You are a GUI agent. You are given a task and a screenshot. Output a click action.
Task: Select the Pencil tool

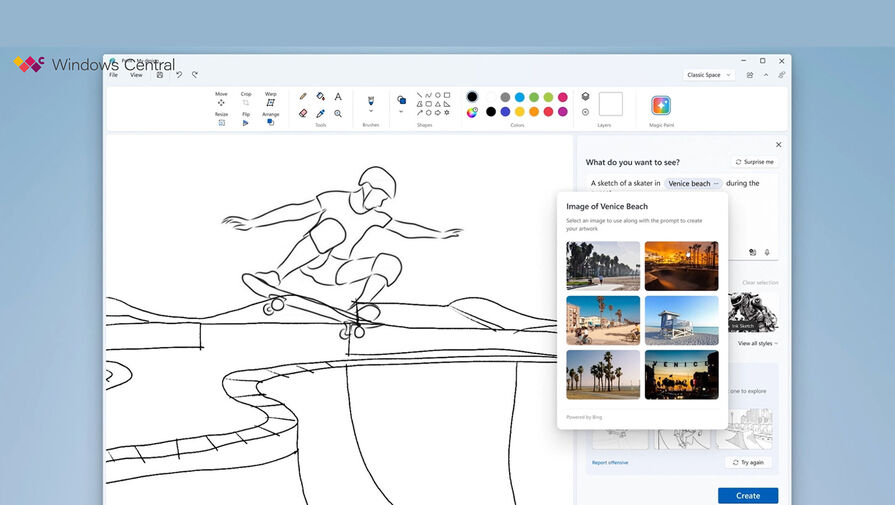pyautogui.click(x=303, y=96)
